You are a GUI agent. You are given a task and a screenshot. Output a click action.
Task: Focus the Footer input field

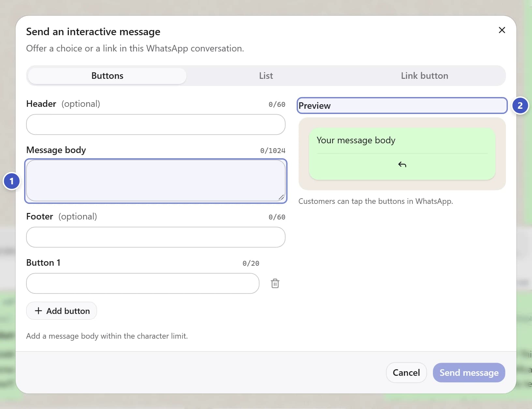tap(156, 237)
